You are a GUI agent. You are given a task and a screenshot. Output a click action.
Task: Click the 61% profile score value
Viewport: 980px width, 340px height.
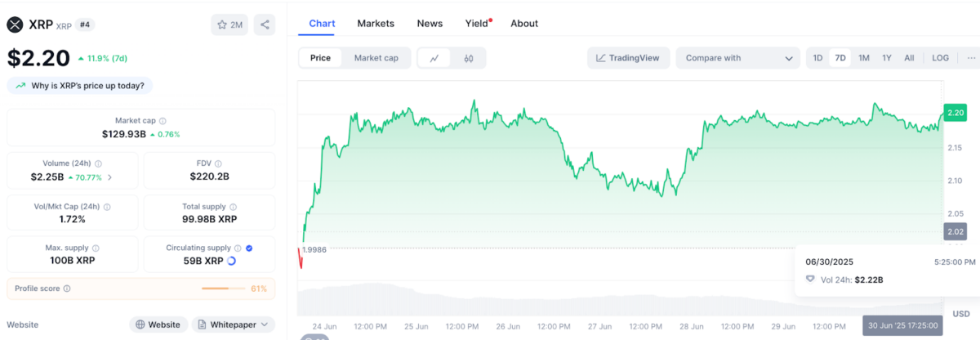click(259, 289)
